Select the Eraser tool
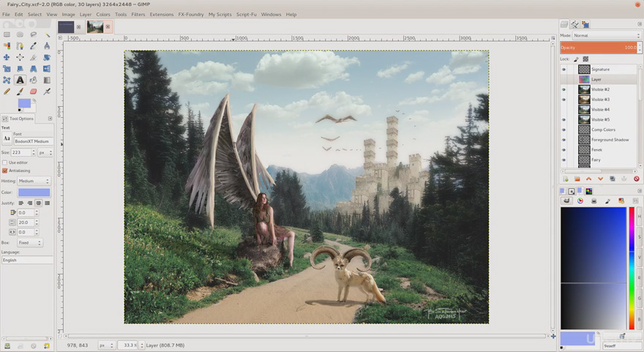 point(33,91)
